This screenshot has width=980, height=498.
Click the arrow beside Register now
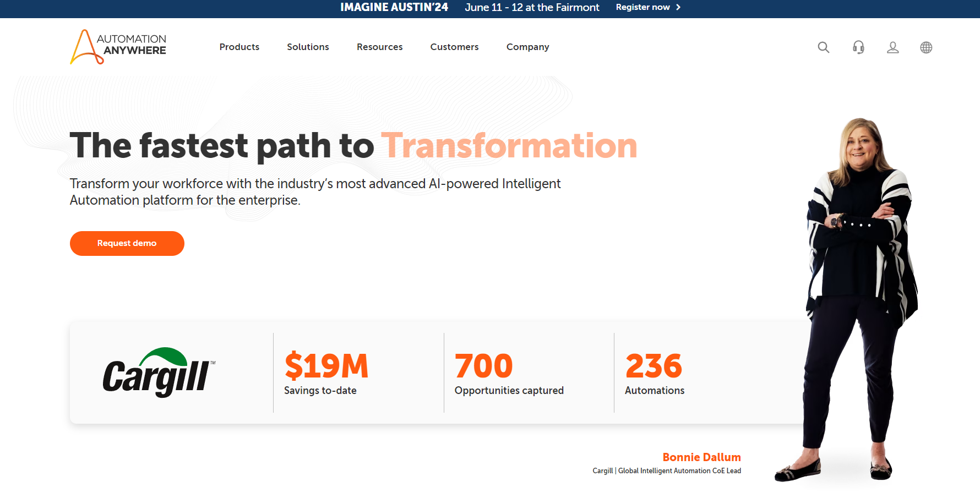pos(678,7)
